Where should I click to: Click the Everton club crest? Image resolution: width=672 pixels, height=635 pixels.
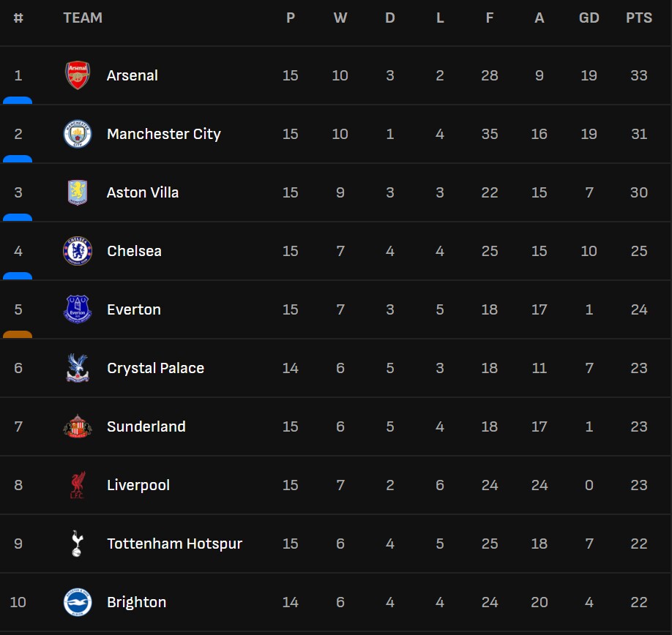click(x=78, y=309)
